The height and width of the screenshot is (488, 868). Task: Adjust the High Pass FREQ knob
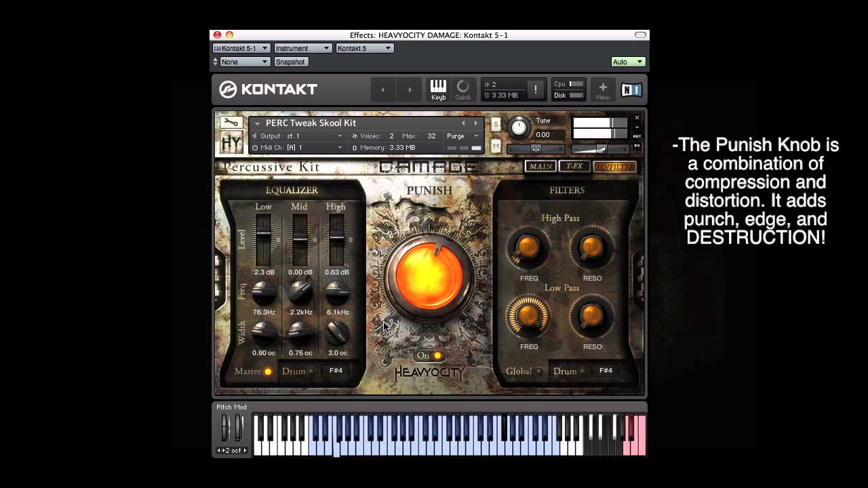[528, 248]
